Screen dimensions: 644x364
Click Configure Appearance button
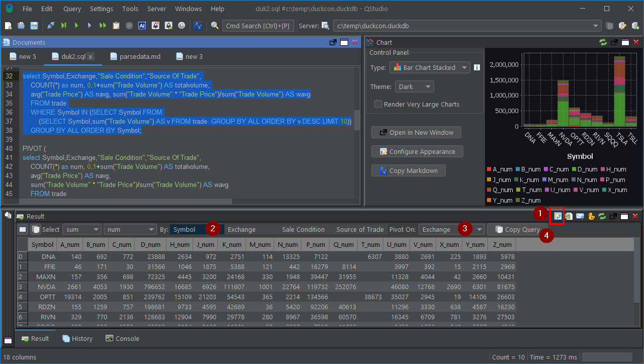(x=417, y=151)
